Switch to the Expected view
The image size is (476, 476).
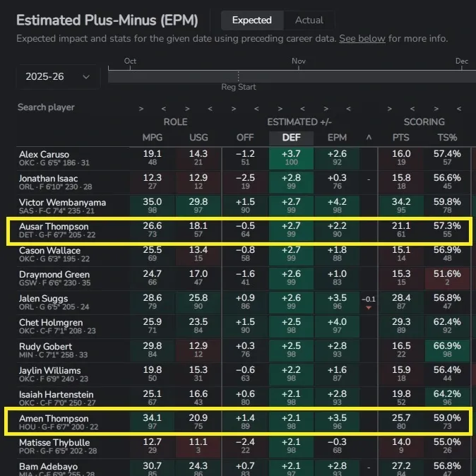click(x=251, y=20)
